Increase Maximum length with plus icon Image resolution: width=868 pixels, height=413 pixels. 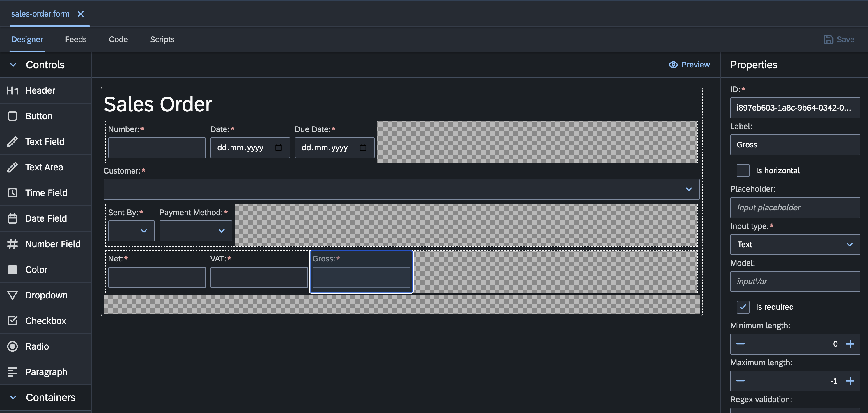(x=850, y=381)
